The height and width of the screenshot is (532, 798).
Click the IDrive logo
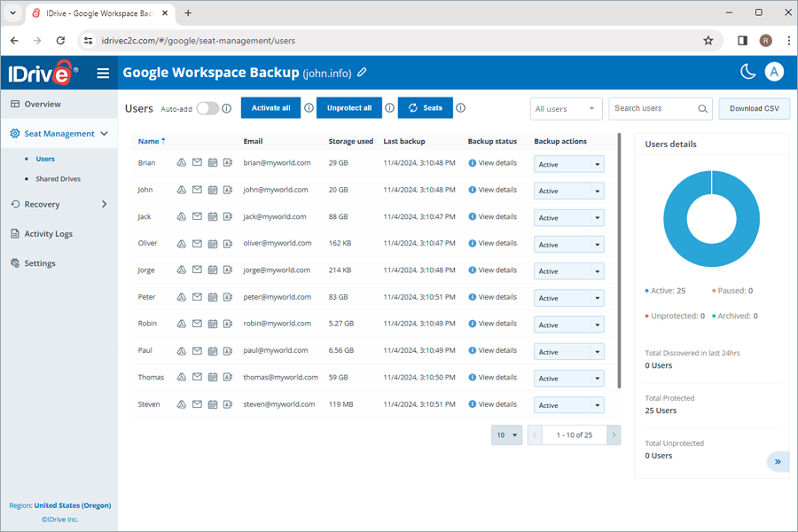43,73
